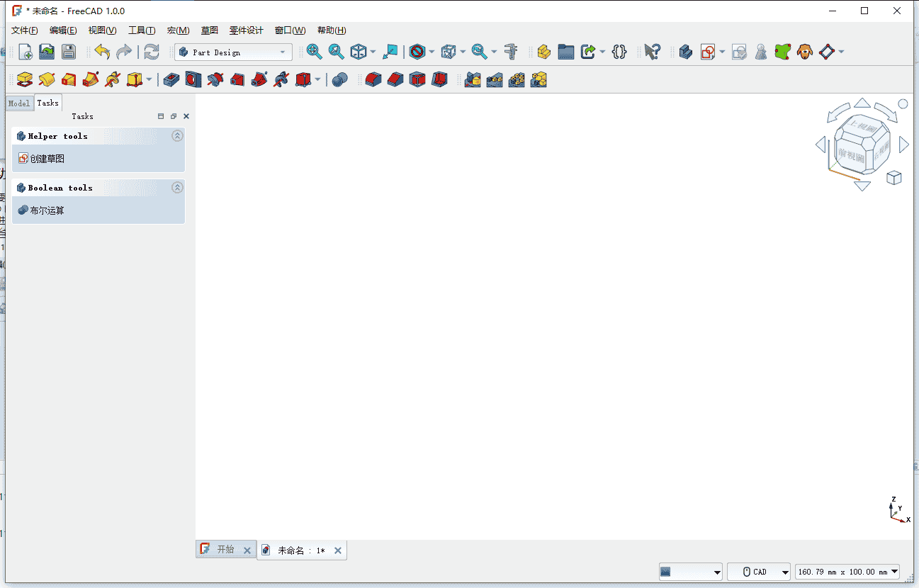Open the subtractive primitive dropdown arrow

(317, 80)
